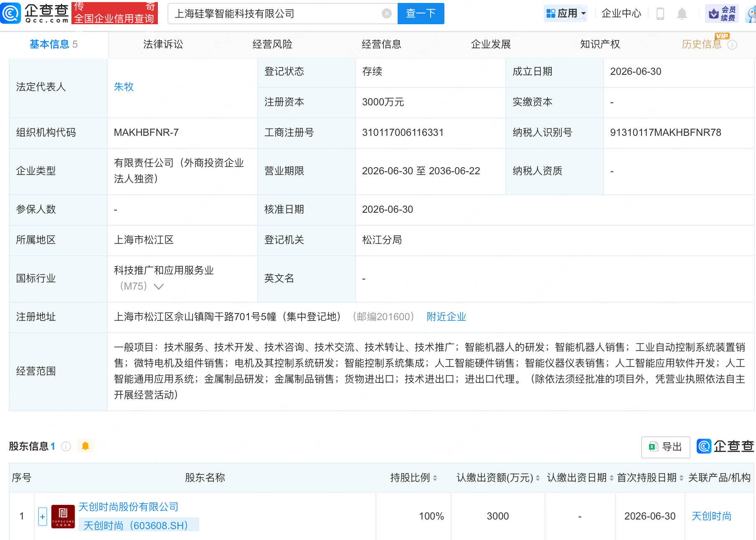The image size is (756, 540).
Task: Click the 邮编201600 postal code
Action: tap(383, 317)
